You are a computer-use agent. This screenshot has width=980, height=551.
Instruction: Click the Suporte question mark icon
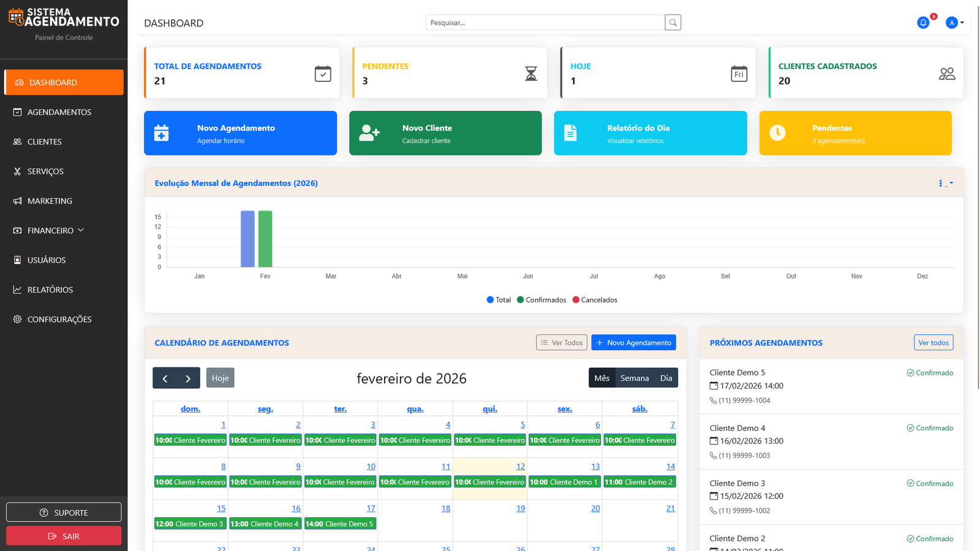pyautogui.click(x=44, y=512)
